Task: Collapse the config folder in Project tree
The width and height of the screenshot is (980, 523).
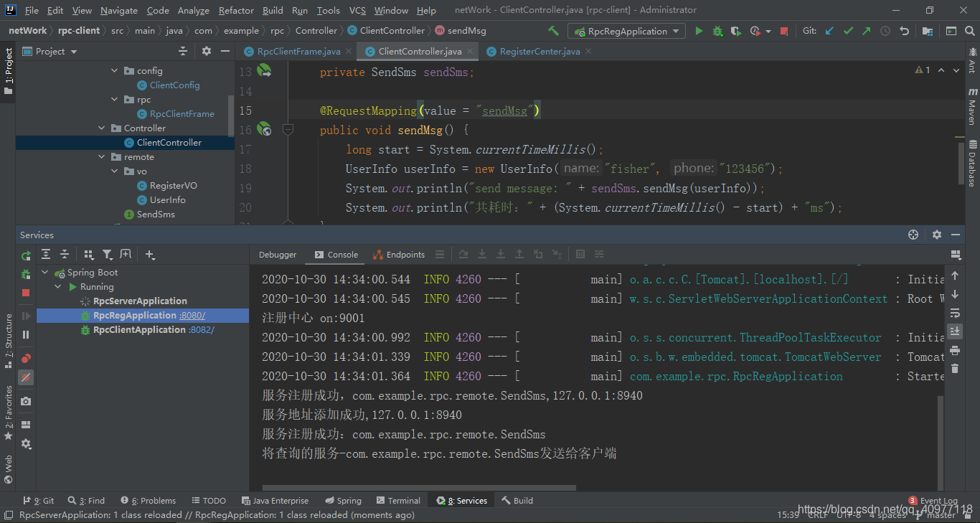Action: pyautogui.click(x=115, y=70)
